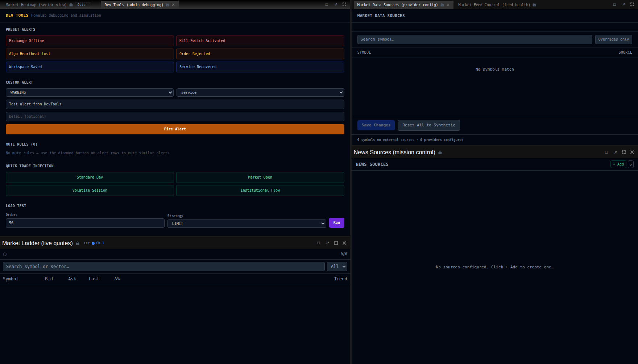Pop out the News Sources panel

click(615, 152)
